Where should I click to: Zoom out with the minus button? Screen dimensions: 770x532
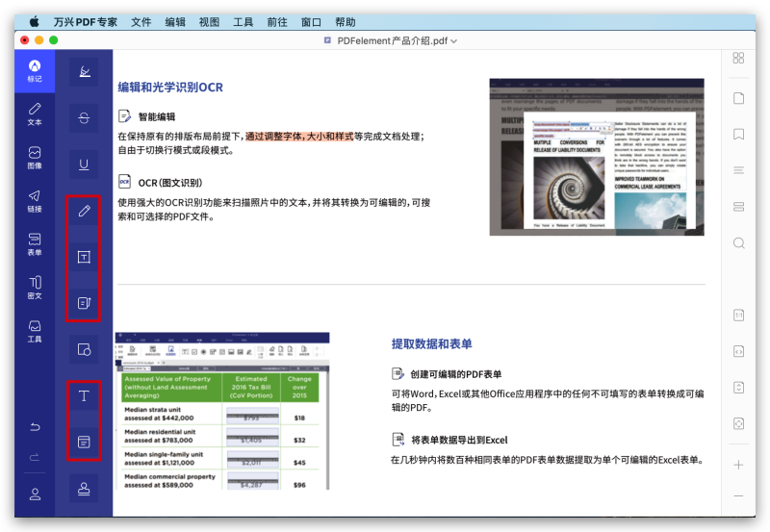[738, 496]
